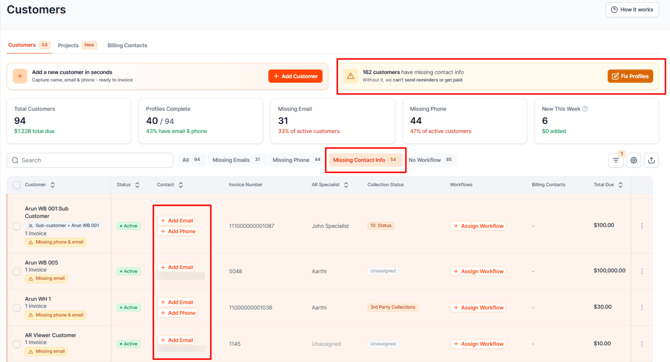670x362 pixels.
Task: Click the 10. Status collection badge
Action: [x=381, y=225]
